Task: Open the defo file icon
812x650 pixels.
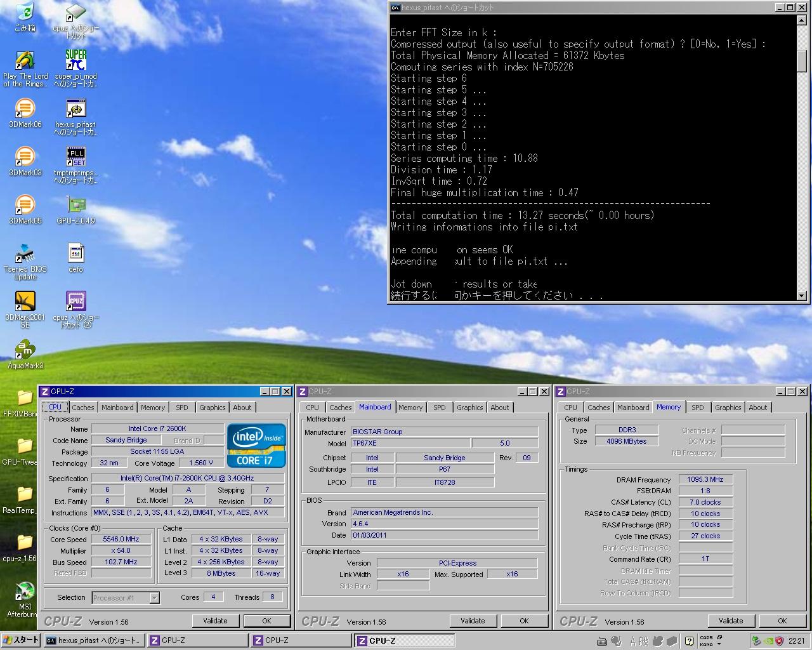Action: (x=75, y=258)
